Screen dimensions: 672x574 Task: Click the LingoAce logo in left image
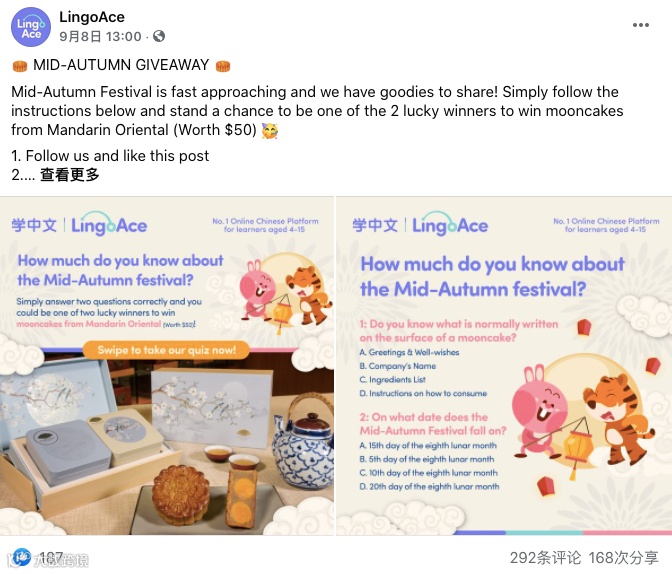[x=109, y=224]
